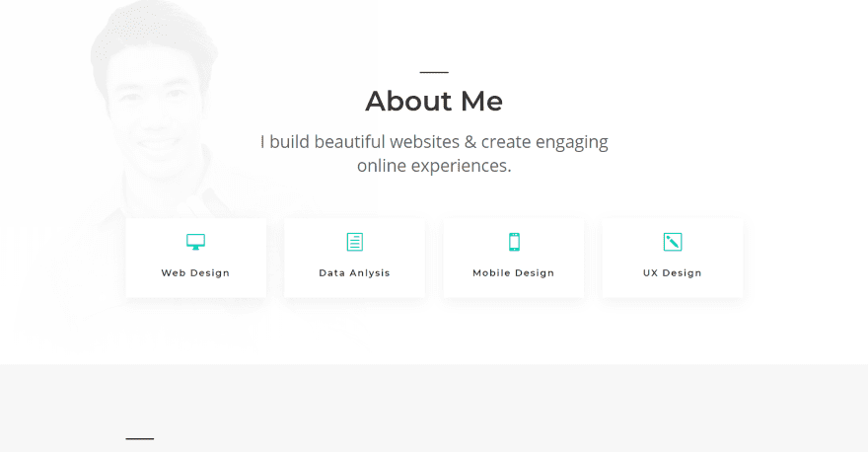Go to the Mobile Design label
Viewport: 868px width, 452px height.
pyautogui.click(x=513, y=273)
